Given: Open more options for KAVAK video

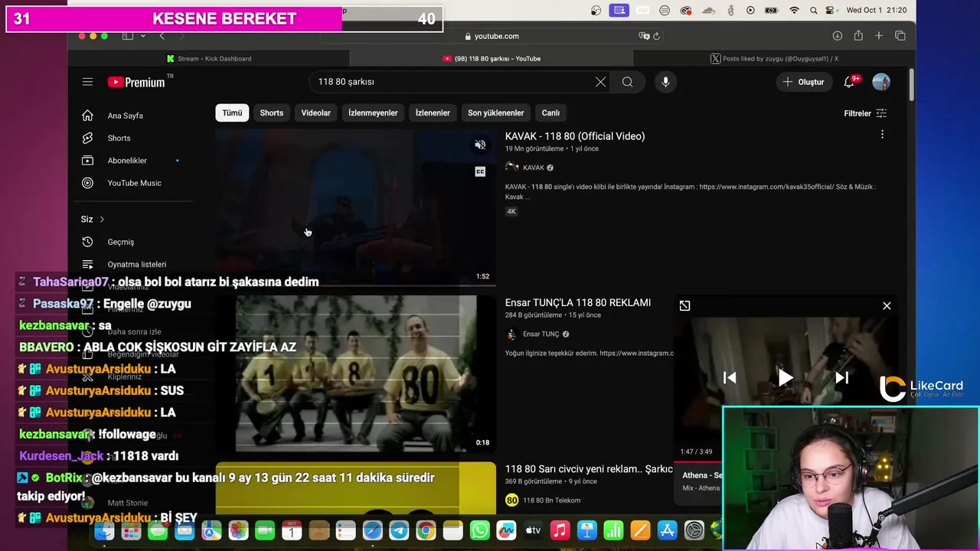Looking at the screenshot, I should coord(882,135).
